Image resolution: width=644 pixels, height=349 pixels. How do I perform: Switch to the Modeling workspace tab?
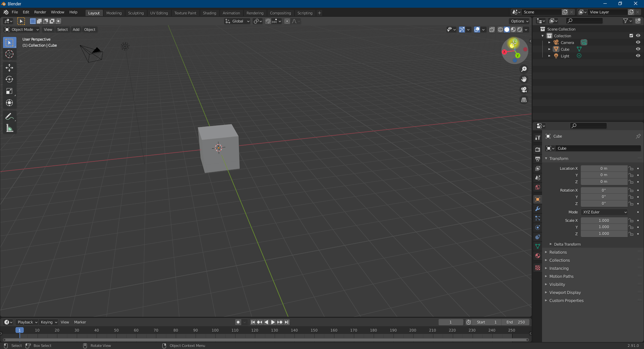(114, 13)
